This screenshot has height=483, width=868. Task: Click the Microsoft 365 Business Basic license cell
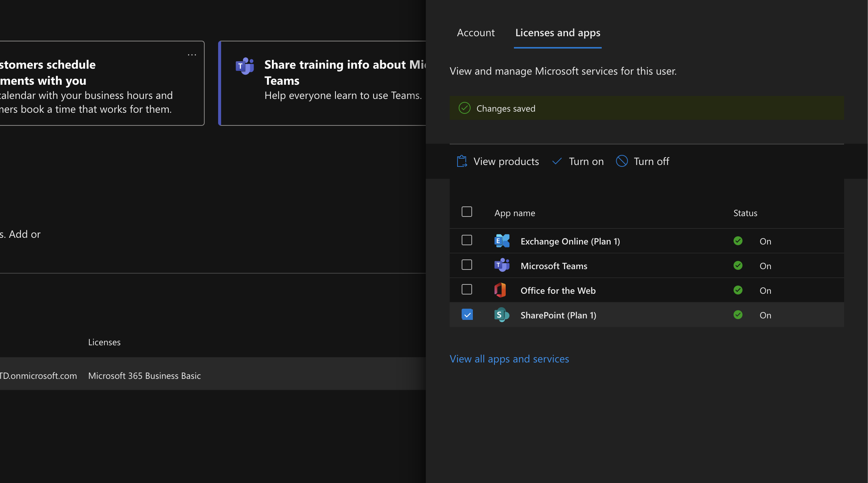coord(145,376)
